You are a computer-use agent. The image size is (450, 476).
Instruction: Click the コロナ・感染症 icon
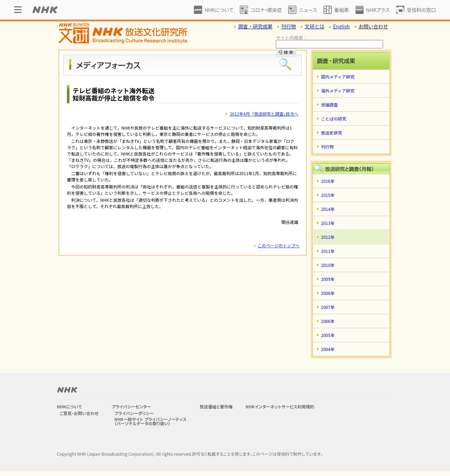click(244, 10)
